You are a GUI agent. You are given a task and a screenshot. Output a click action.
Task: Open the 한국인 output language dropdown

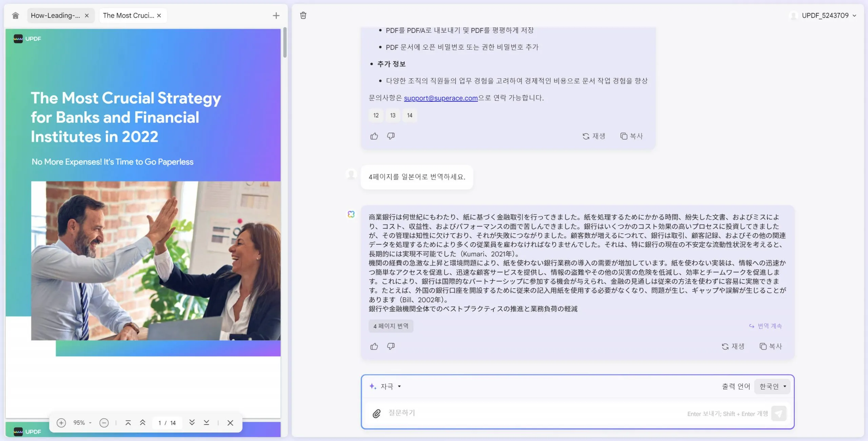(x=772, y=386)
